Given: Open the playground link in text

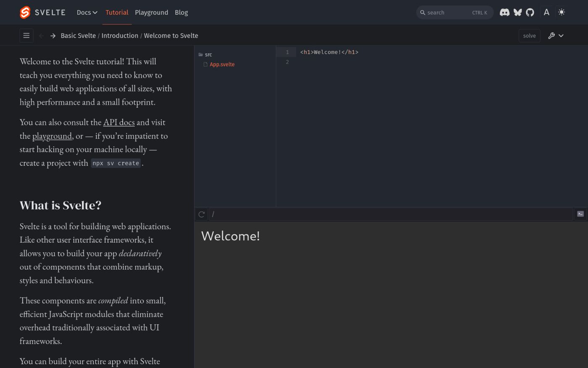Looking at the screenshot, I should point(52,136).
